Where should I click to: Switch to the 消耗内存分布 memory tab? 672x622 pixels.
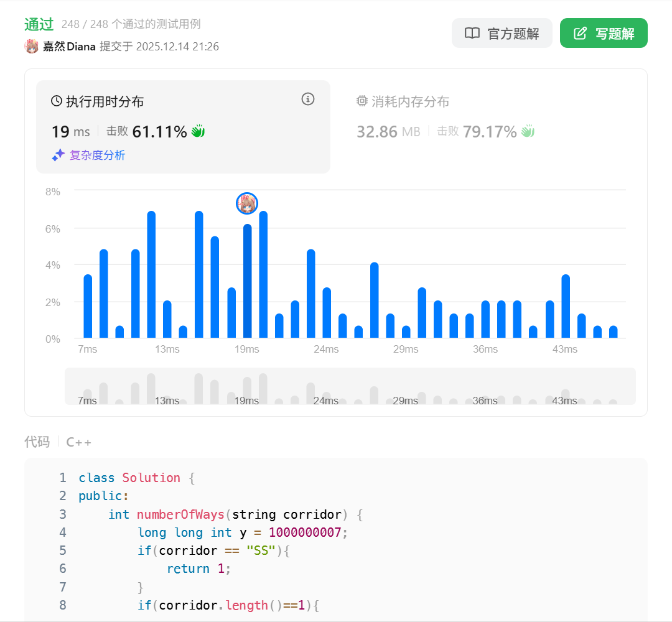coord(411,101)
